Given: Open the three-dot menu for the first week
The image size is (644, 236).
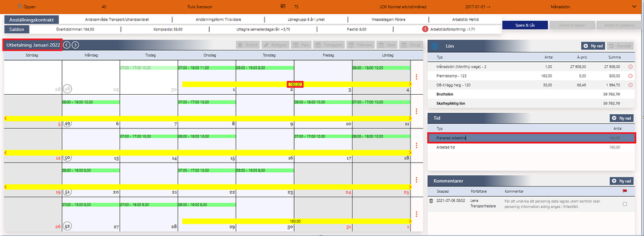Looking at the screenshot, I should pos(416,77).
